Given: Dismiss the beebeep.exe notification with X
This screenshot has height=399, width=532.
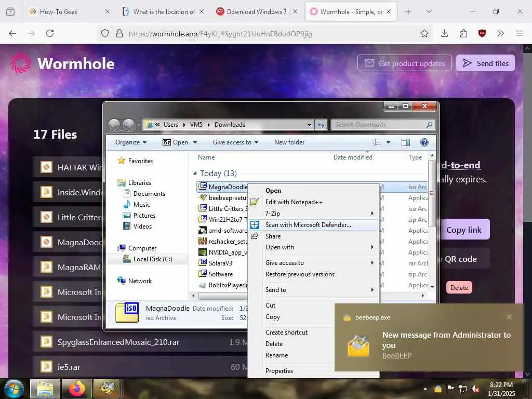Looking at the screenshot, I should (509, 317).
